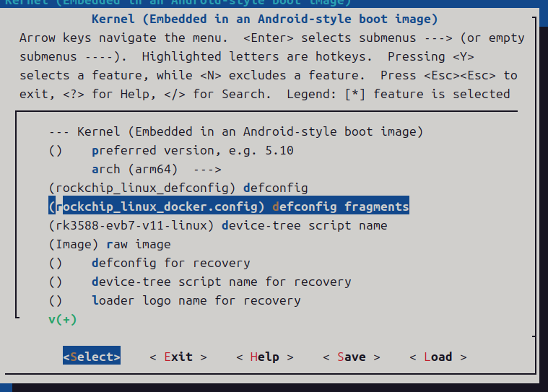Click the Select button
Viewport: 548px width, 392px height.
(x=92, y=357)
